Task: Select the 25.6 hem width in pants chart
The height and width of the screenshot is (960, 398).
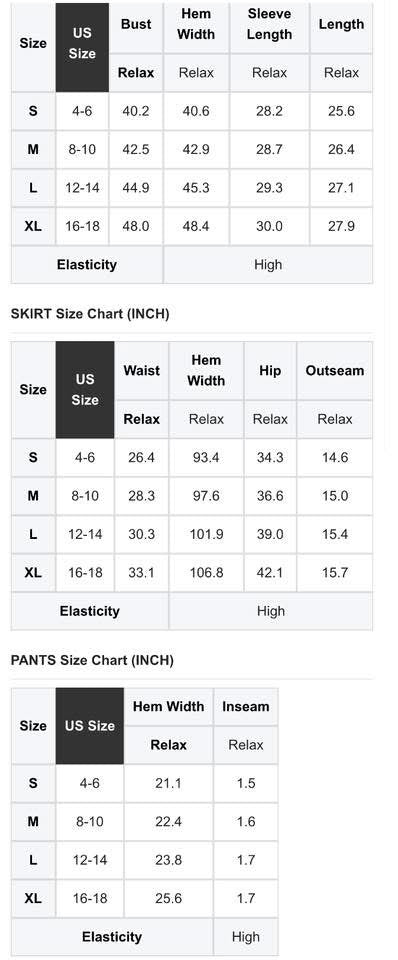Action: click(x=168, y=898)
